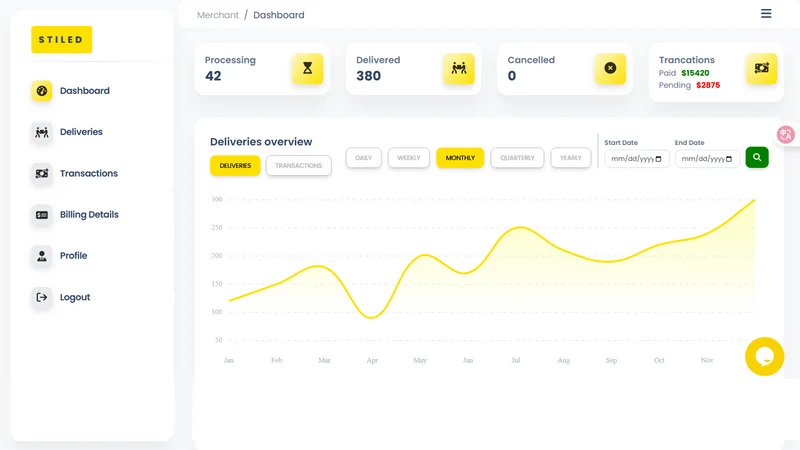Choose Logout from sidebar

pos(75,297)
